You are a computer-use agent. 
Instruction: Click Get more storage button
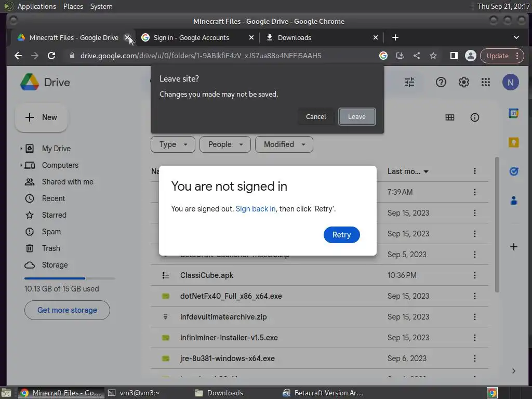click(x=67, y=310)
